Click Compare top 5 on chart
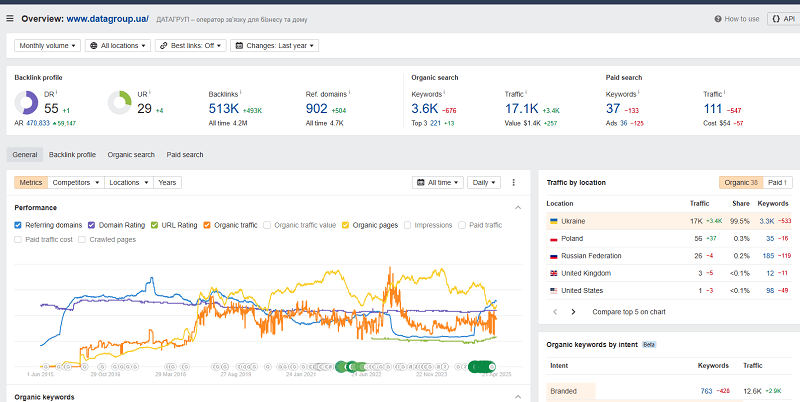Screen dimensions: 800x402 629,312
